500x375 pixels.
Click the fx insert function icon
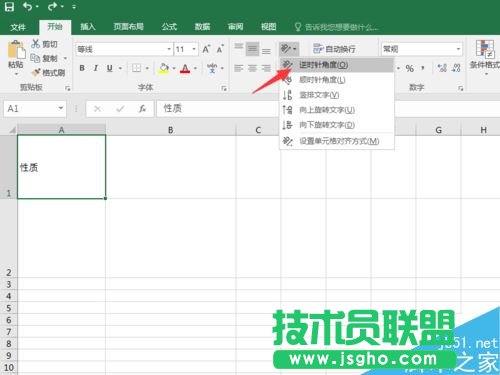point(142,109)
